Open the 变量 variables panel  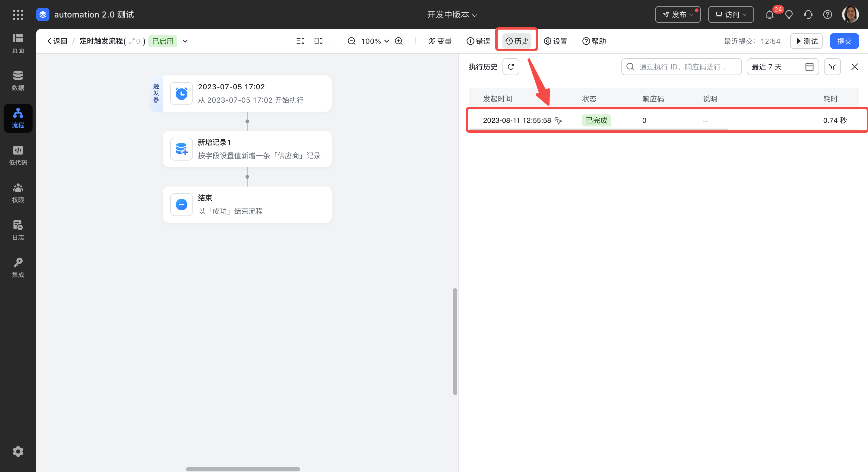pos(440,41)
